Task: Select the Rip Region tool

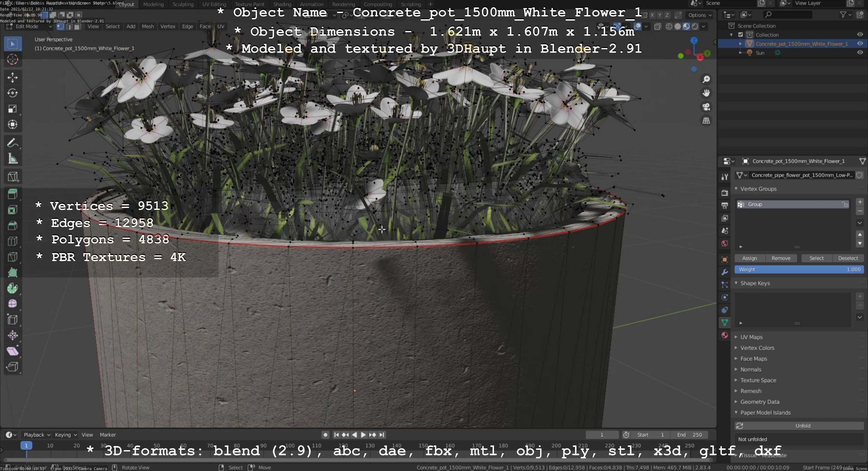Action: 13,367
